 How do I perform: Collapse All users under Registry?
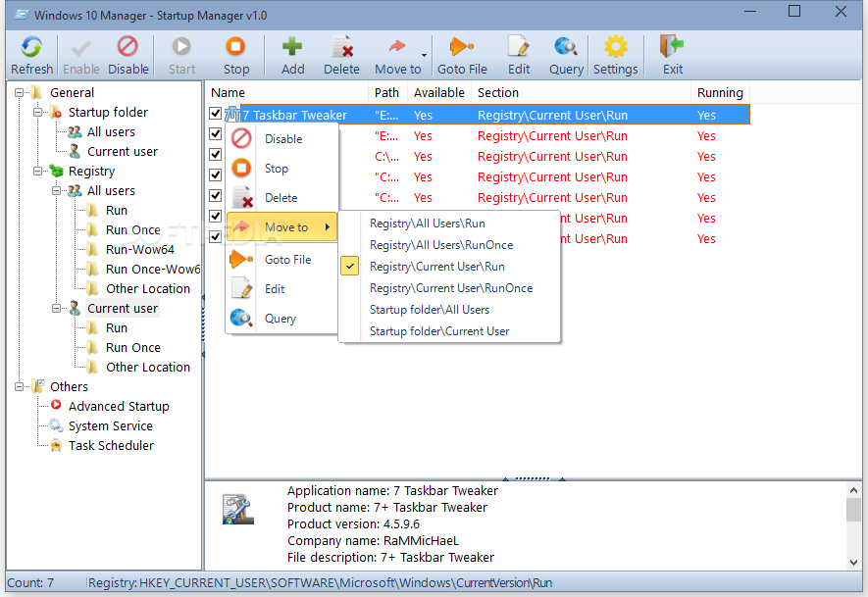pyautogui.click(x=57, y=190)
